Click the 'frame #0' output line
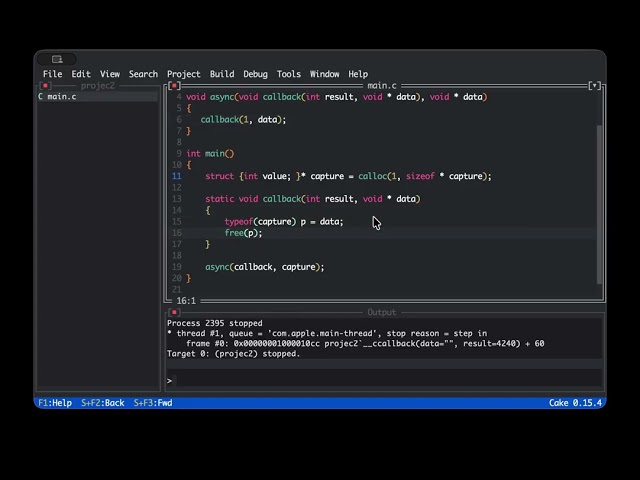The height and width of the screenshot is (480, 640). pos(365,344)
